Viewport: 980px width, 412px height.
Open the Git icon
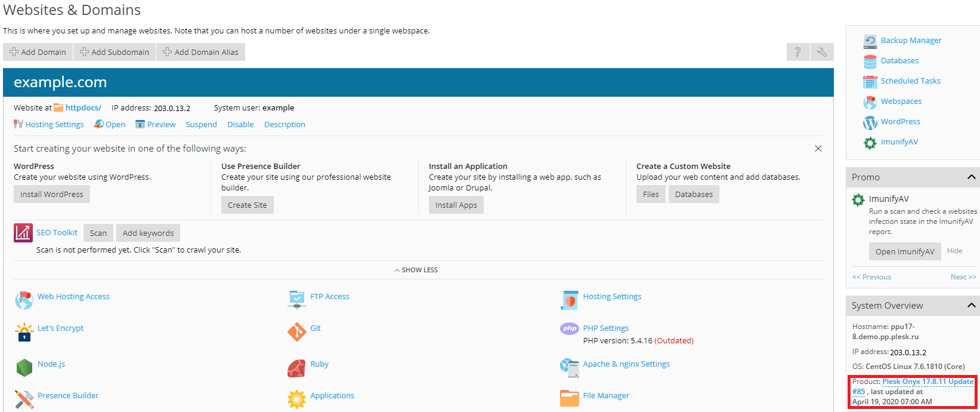tap(296, 331)
